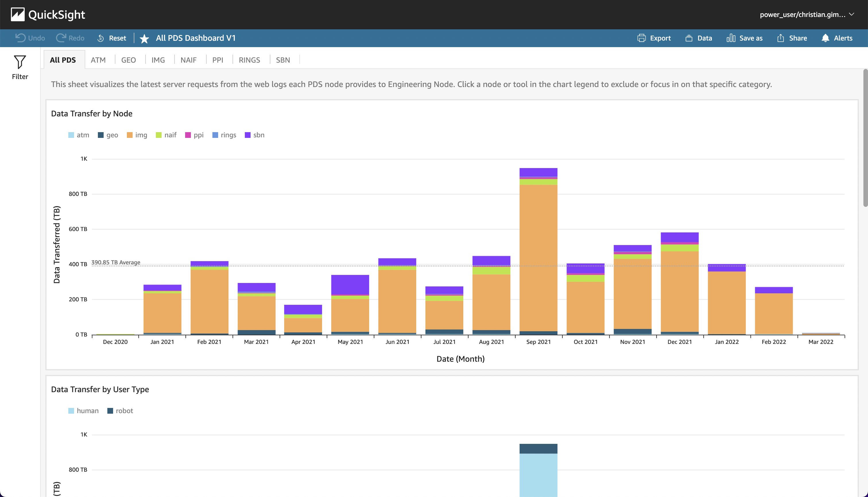Click the Export button label
The width and height of the screenshot is (868, 497).
[x=660, y=38]
